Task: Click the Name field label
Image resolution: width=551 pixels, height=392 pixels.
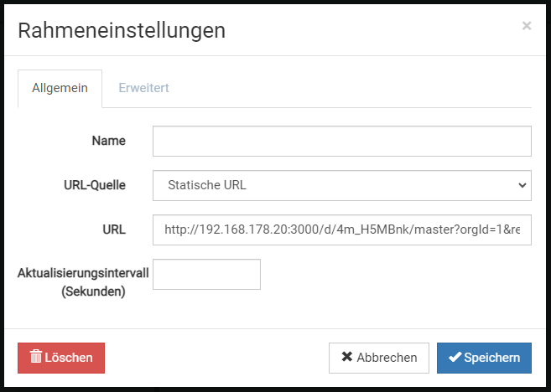Action: [108, 141]
